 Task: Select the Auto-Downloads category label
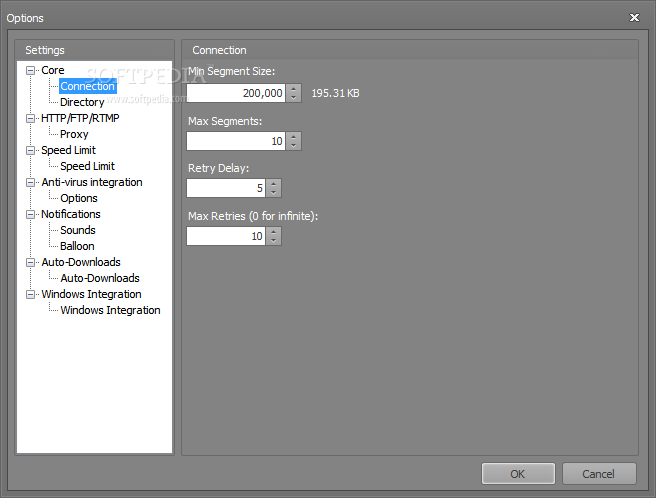click(81, 262)
